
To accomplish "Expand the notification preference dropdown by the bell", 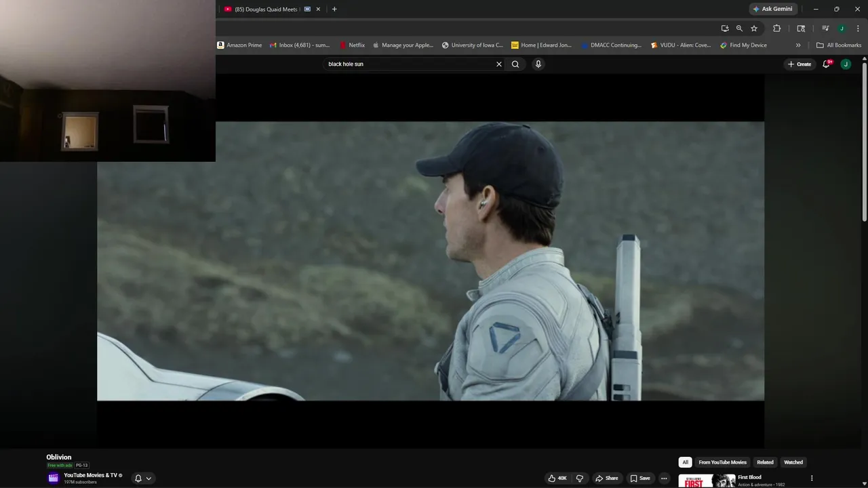I will 149,479.
